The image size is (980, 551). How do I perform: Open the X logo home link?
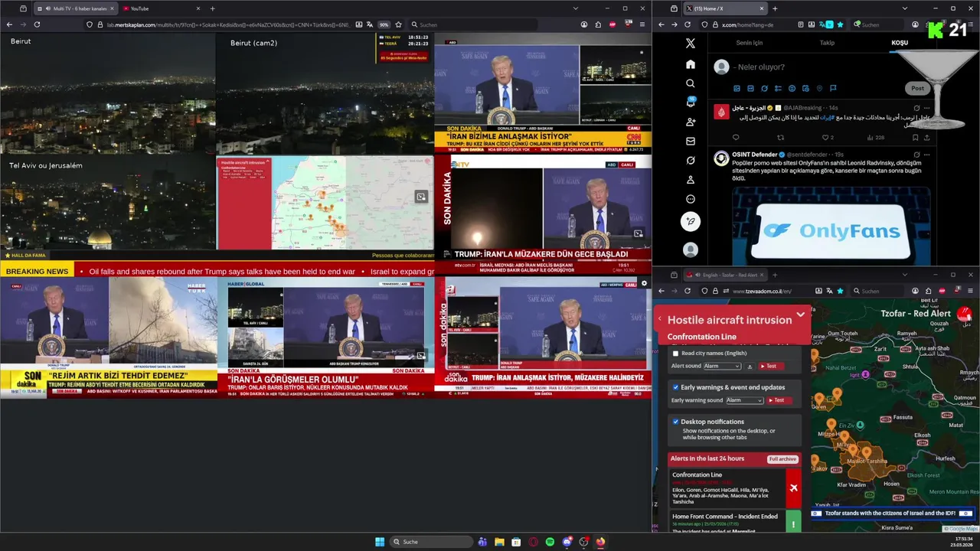click(691, 44)
